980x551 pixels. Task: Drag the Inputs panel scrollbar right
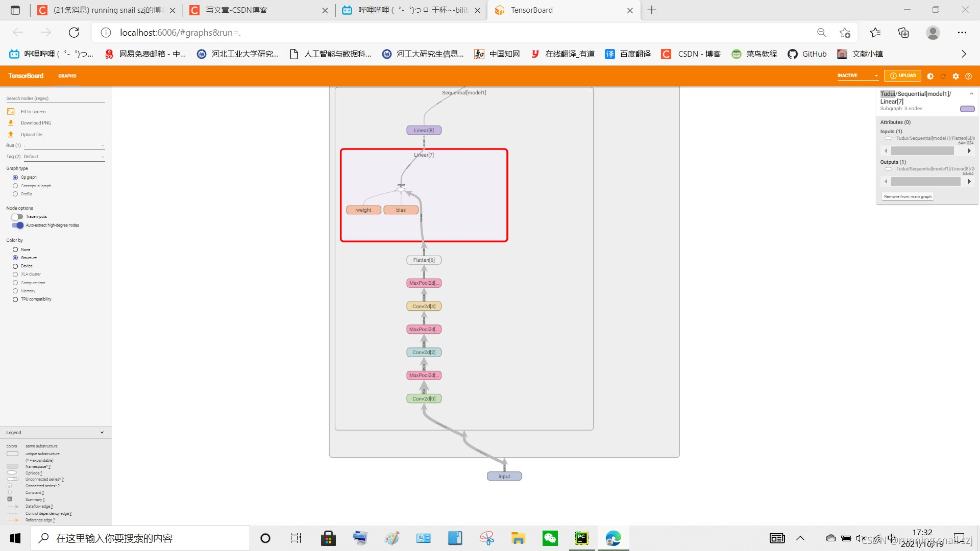(968, 151)
